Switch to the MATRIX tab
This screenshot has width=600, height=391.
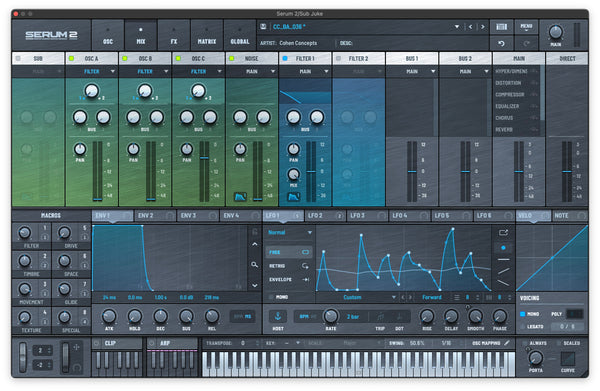pyautogui.click(x=207, y=35)
